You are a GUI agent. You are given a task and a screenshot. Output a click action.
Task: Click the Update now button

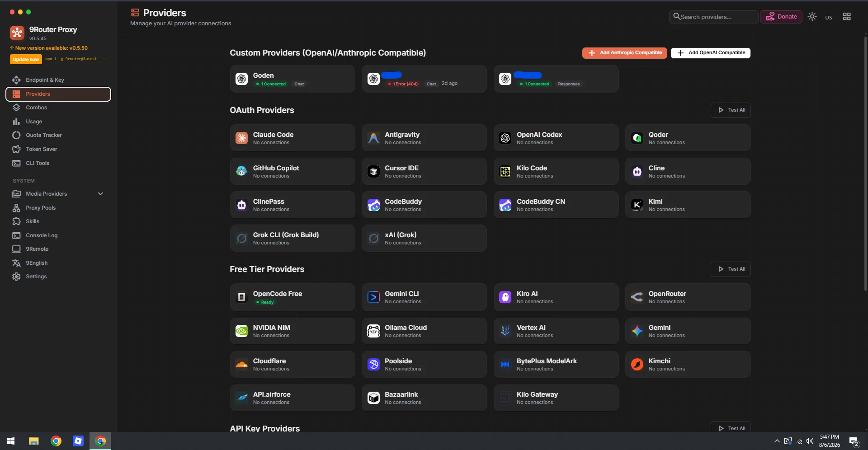tap(26, 59)
